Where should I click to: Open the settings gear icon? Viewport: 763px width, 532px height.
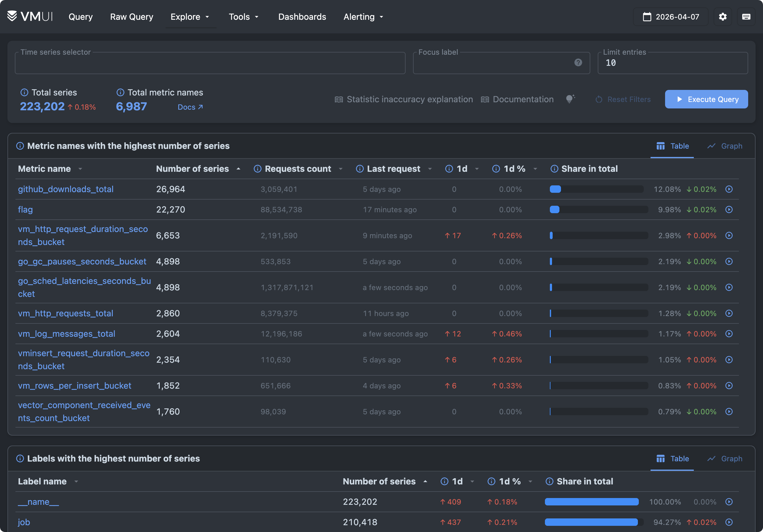pyautogui.click(x=723, y=17)
